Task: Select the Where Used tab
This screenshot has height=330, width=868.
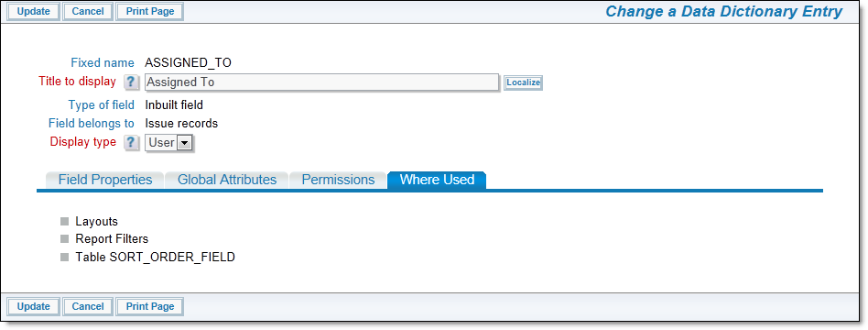Action: (x=437, y=180)
